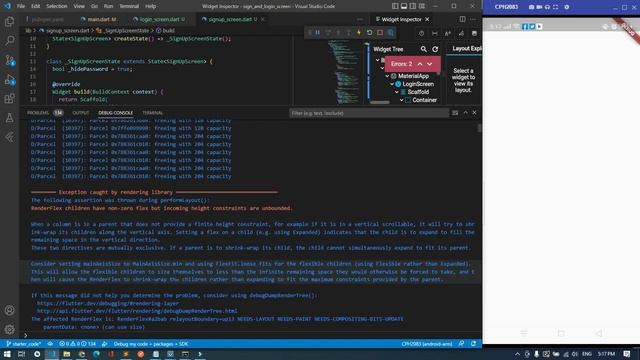
Task: Click the starter_code branch in status bar
Action: [24, 344]
